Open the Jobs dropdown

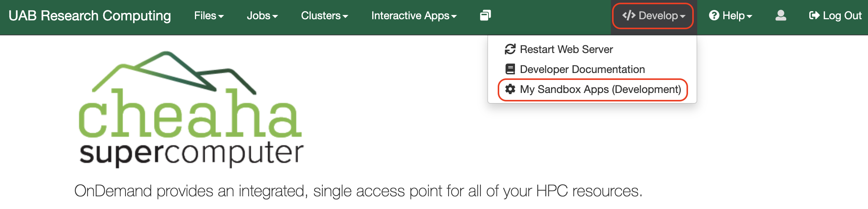click(x=262, y=16)
